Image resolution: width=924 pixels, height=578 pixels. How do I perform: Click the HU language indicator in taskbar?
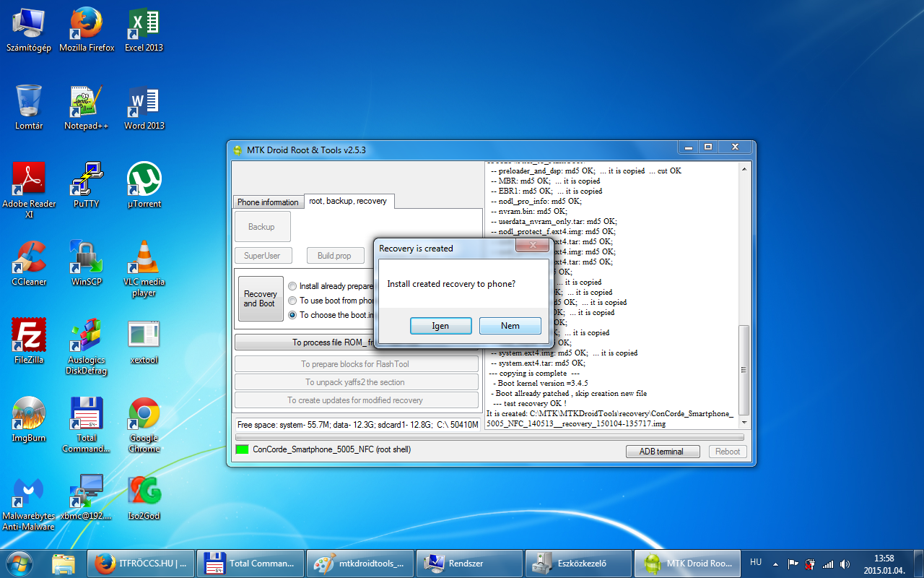tap(756, 562)
